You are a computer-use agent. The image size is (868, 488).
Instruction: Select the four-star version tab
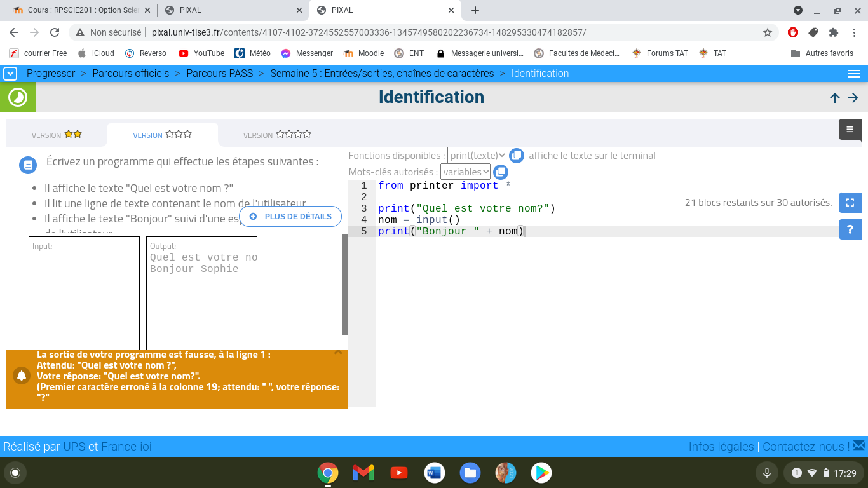point(277,135)
